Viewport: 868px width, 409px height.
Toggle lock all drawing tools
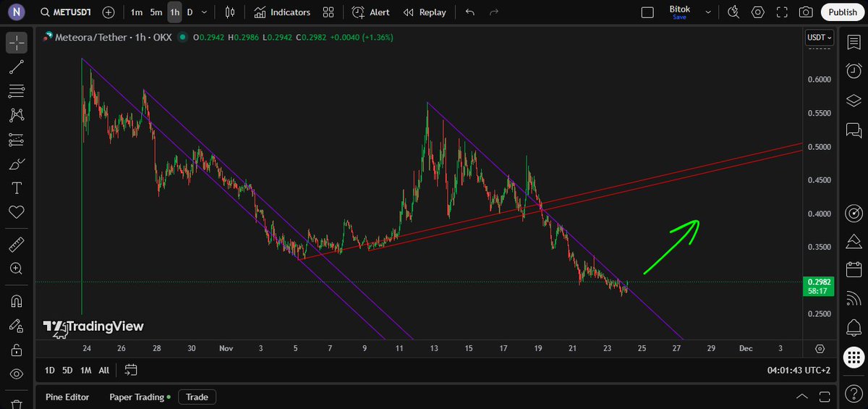17,350
